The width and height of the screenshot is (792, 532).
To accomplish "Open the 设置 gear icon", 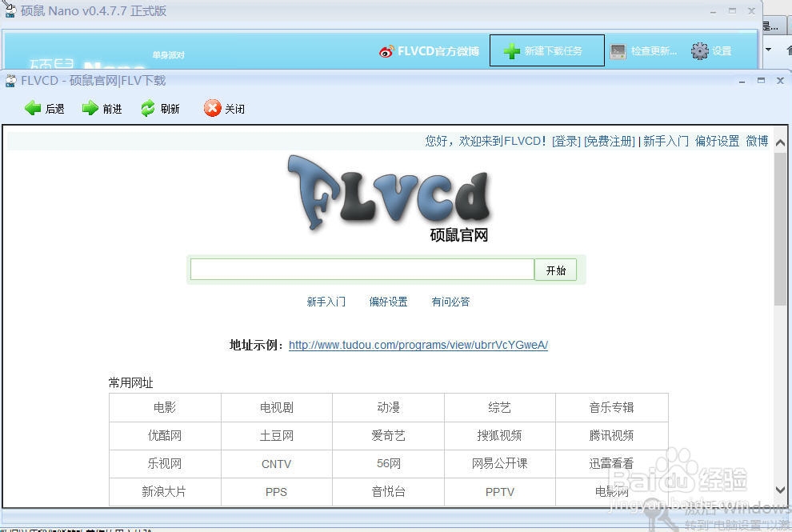I will [698, 50].
